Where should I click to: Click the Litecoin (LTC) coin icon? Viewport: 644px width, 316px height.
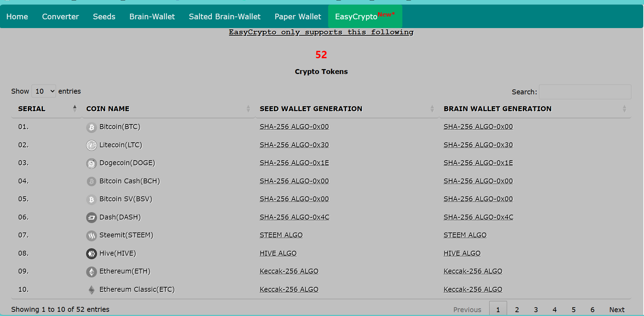[91, 145]
